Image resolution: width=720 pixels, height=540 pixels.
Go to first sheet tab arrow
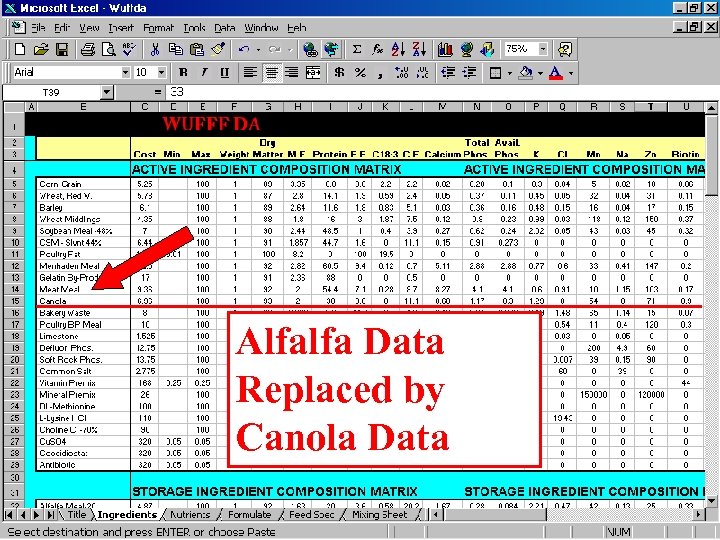[10, 515]
